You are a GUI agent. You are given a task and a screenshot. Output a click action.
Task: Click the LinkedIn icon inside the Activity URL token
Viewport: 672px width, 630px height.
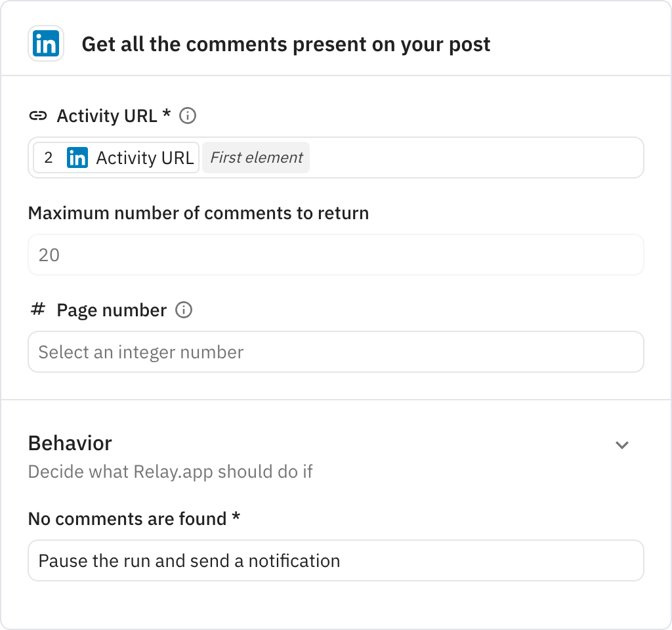(x=78, y=157)
